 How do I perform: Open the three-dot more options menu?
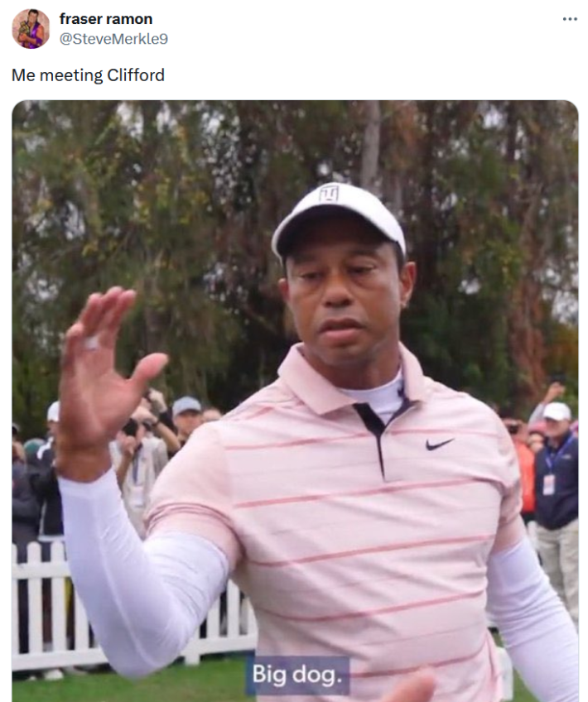click(x=570, y=19)
